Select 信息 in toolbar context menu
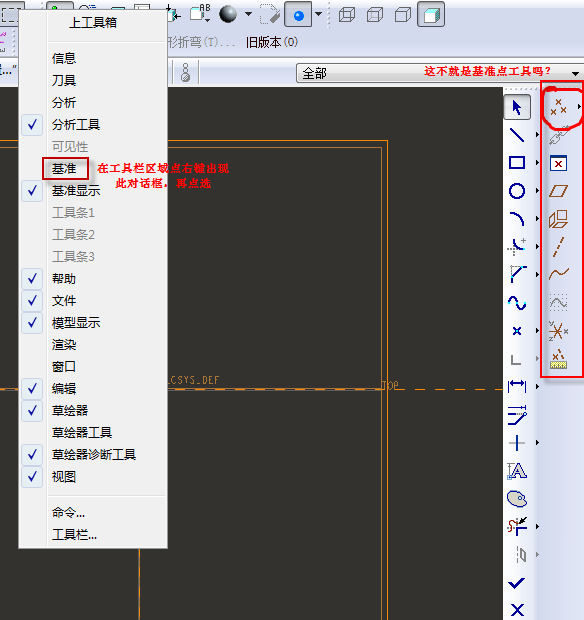 click(64, 59)
